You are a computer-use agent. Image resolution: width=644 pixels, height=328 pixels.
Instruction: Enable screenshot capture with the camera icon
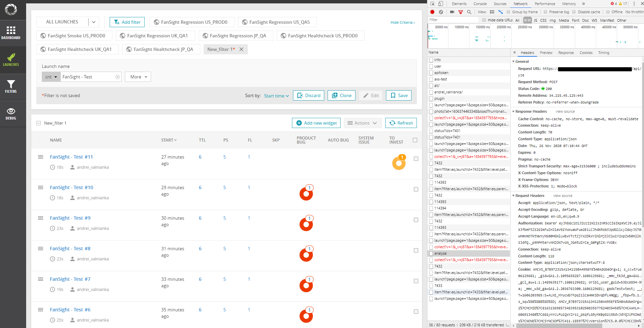point(452,12)
